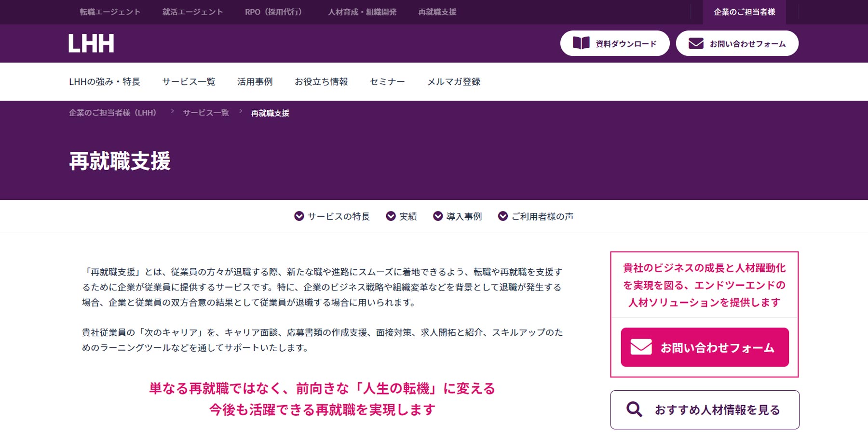Screen dimensions: 868x435
Task: Click the envelope icon in the pink sidebar button
Action: pyautogui.click(x=641, y=347)
